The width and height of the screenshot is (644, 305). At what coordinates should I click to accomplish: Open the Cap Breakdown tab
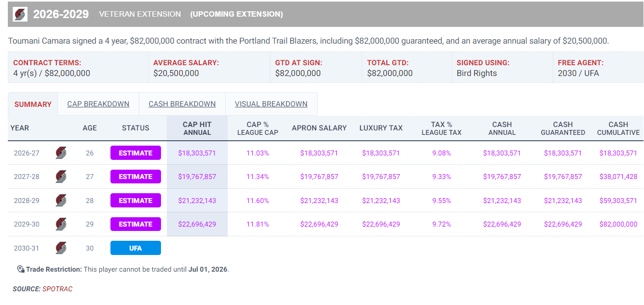click(98, 104)
